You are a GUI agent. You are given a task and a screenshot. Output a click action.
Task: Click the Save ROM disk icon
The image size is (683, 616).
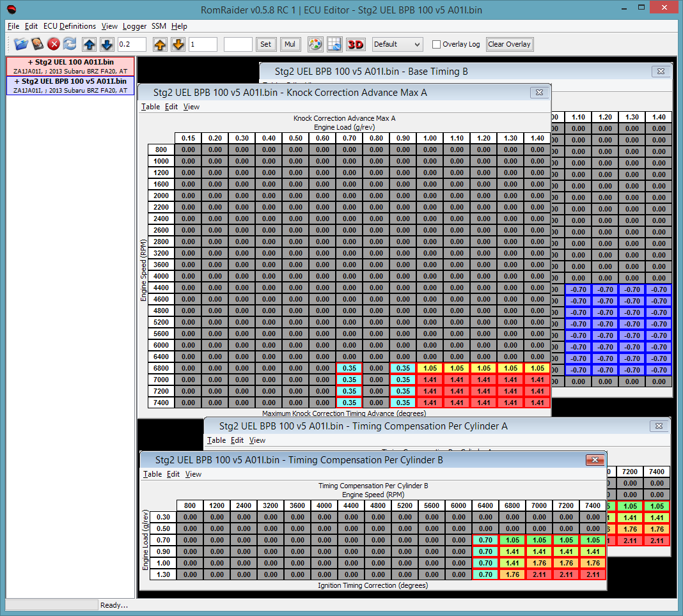pos(38,44)
